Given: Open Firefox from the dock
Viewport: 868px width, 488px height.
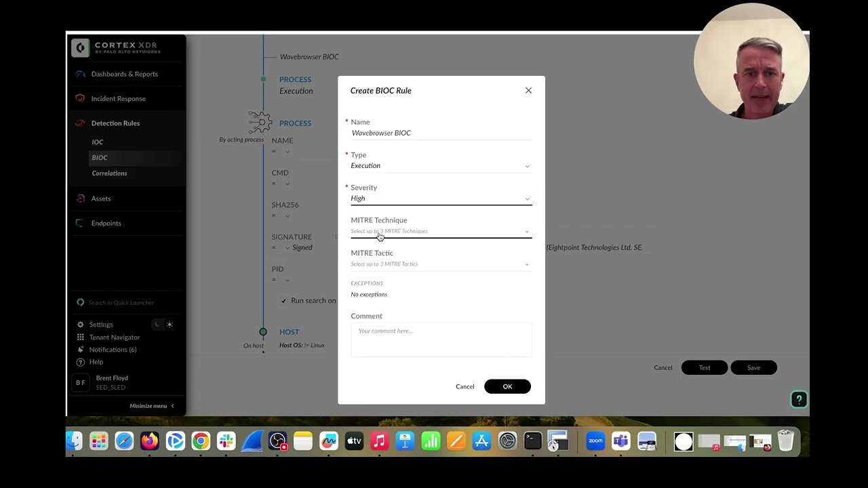Looking at the screenshot, I should [x=149, y=442].
